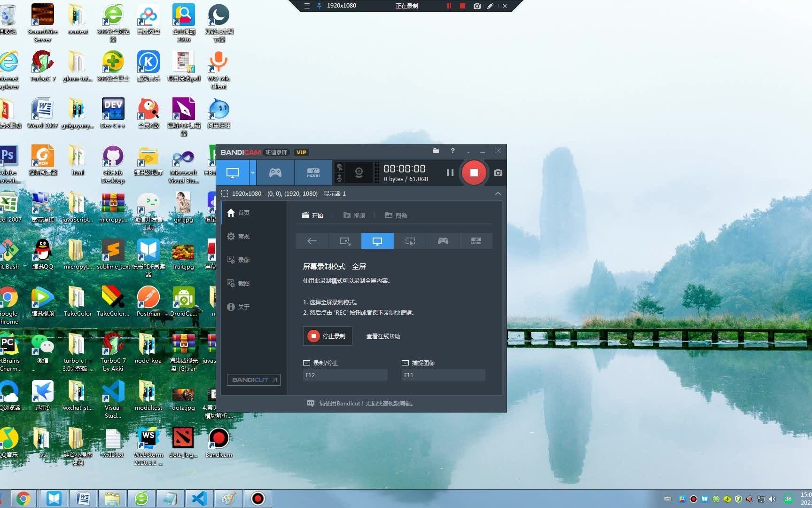Switch to 开始 tab
This screenshot has height=508, width=812.
(312, 215)
